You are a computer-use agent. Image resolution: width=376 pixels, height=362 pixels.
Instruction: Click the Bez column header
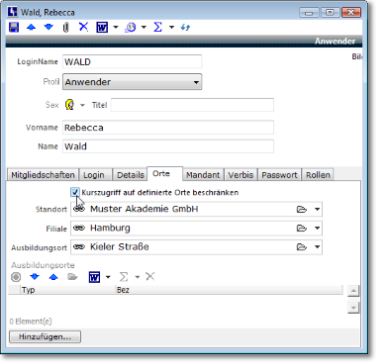(229, 290)
